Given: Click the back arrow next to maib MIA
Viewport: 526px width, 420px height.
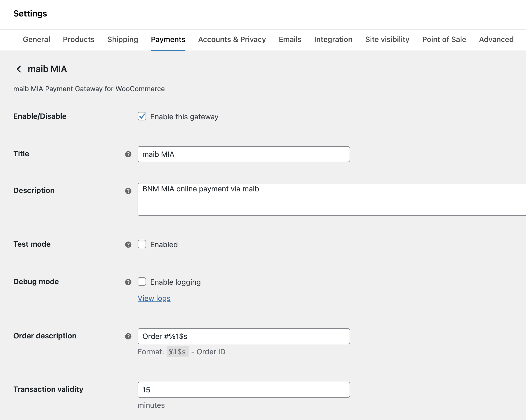Looking at the screenshot, I should pos(19,69).
